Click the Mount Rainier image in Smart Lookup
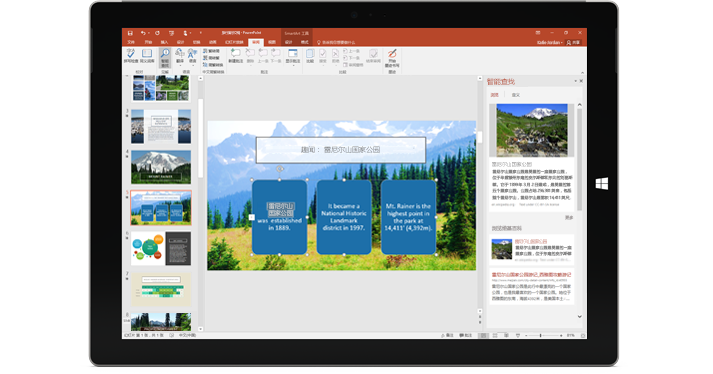 pyautogui.click(x=532, y=130)
